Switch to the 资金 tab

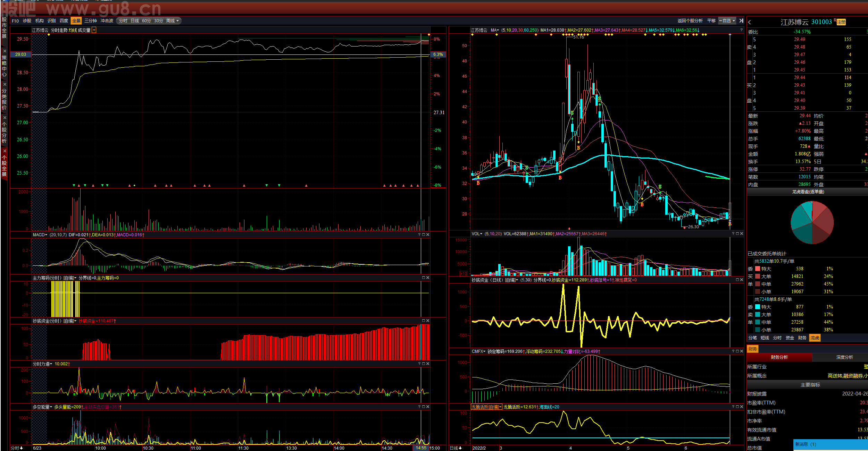[x=790, y=338]
